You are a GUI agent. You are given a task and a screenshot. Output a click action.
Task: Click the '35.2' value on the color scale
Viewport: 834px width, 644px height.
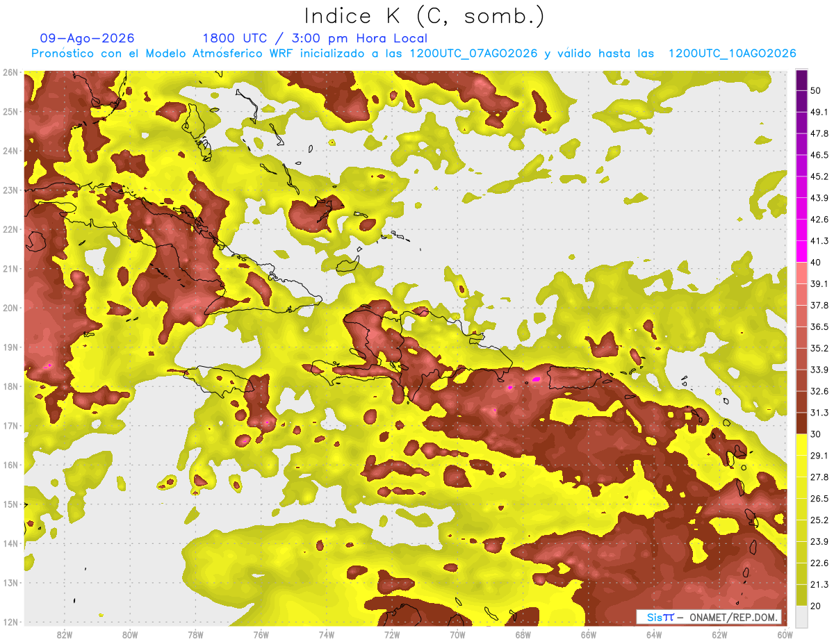819,348
